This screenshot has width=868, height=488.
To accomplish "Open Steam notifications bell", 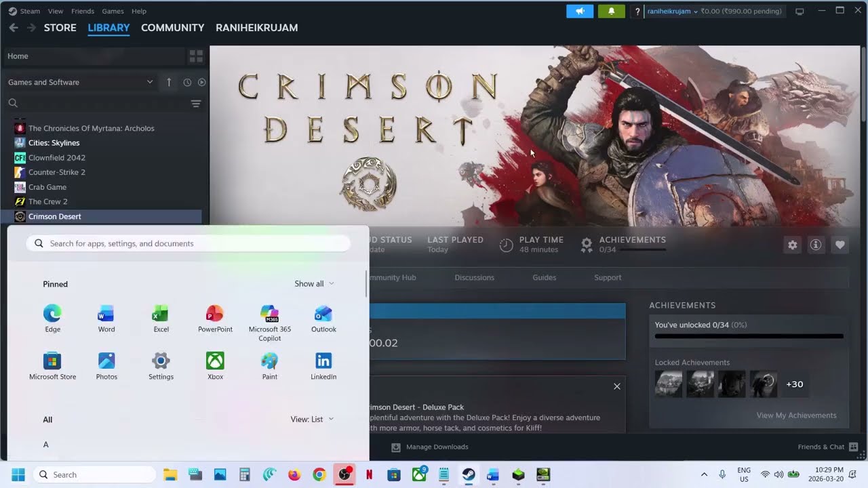I will [x=612, y=12].
